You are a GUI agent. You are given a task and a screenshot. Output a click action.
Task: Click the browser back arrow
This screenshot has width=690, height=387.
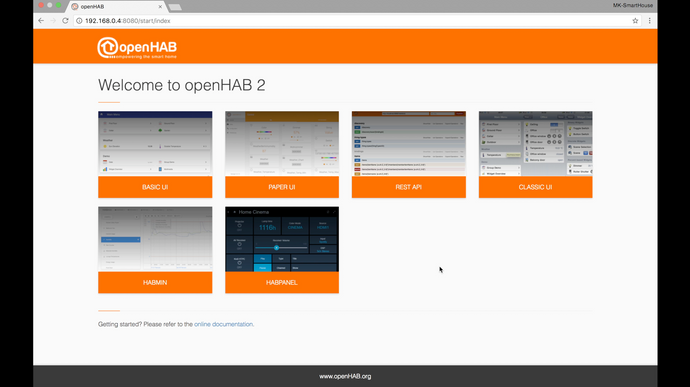pyautogui.click(x=41, y=21)
